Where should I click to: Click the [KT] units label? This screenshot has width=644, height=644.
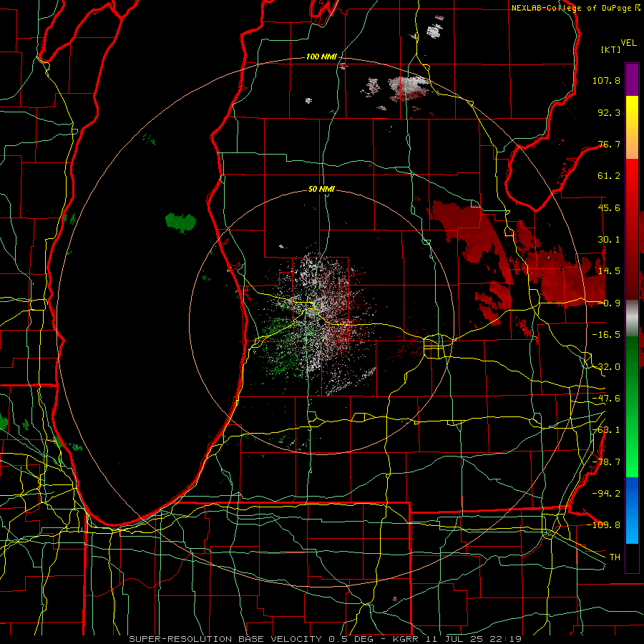click(611, 49)
